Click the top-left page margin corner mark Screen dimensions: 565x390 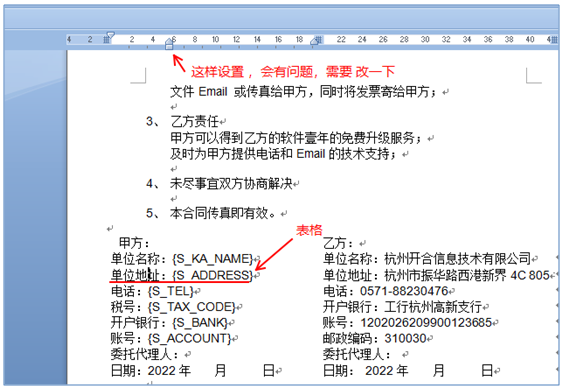coord(138,76)
